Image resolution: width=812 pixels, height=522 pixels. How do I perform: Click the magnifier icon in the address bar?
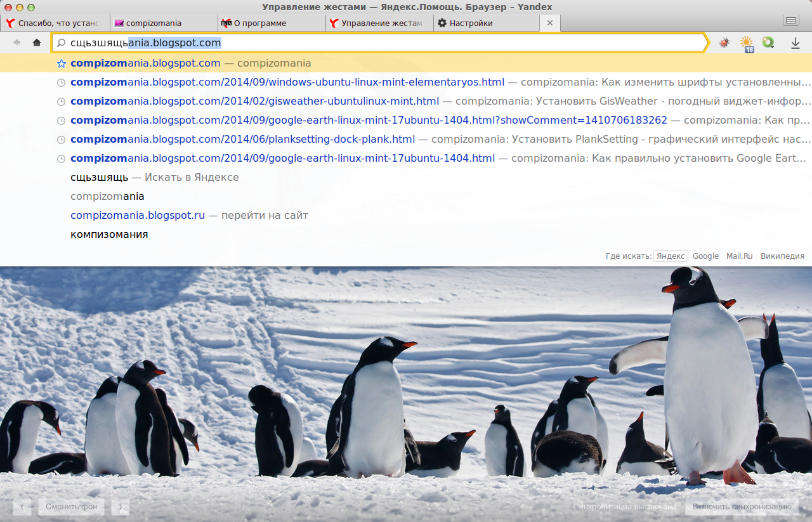pyautogui.click(x=62, y=43)
